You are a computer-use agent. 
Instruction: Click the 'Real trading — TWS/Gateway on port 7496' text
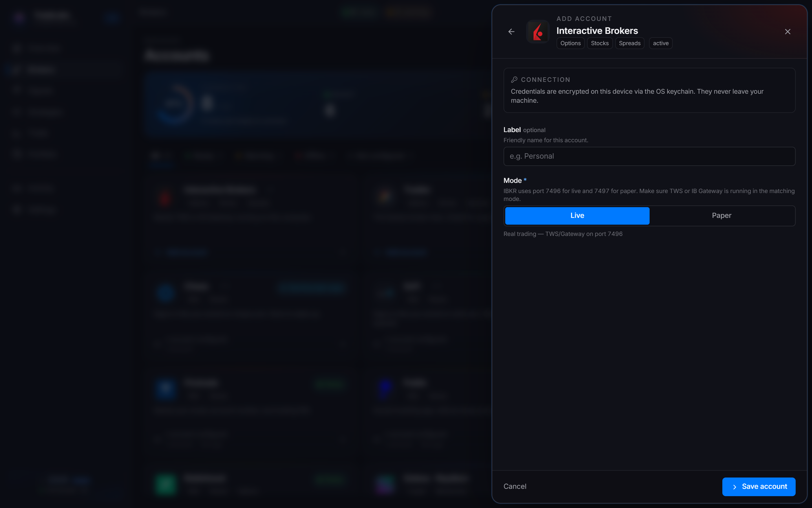(x=563, y=234)
